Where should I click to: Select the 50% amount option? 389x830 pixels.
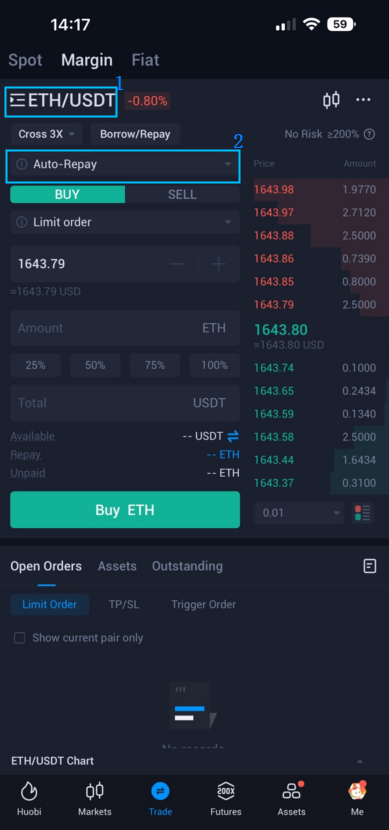pos(95,365)
